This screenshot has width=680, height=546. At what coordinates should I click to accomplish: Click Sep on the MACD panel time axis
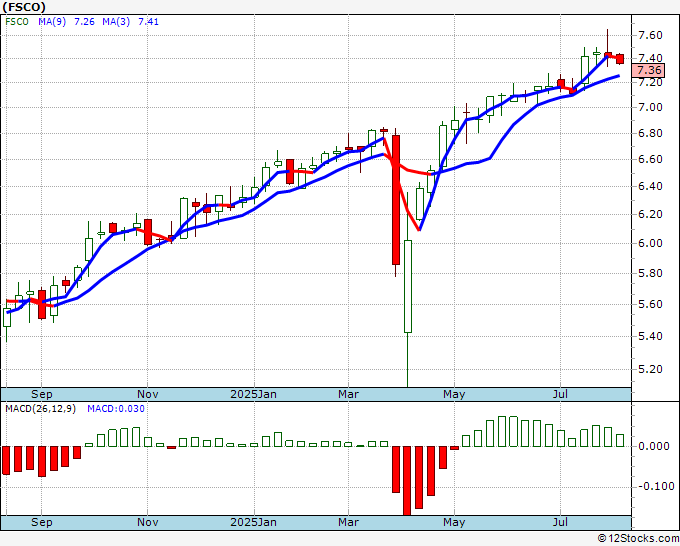(x=42, y=522)
